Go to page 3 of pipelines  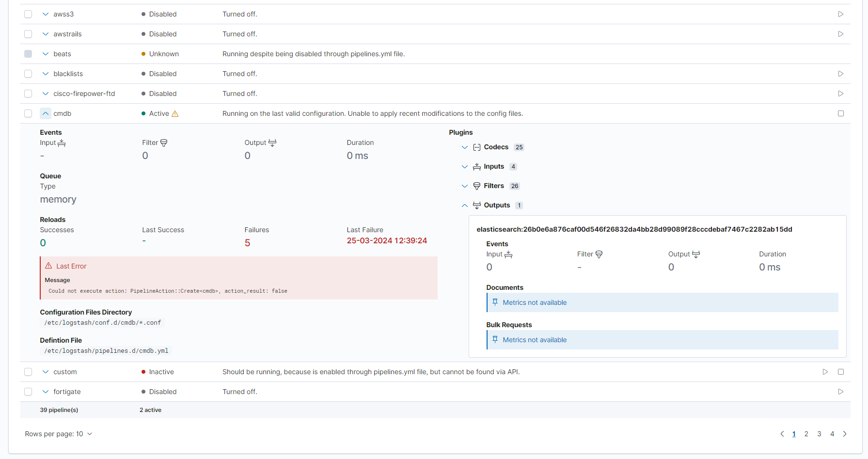[x=819, y=434]
